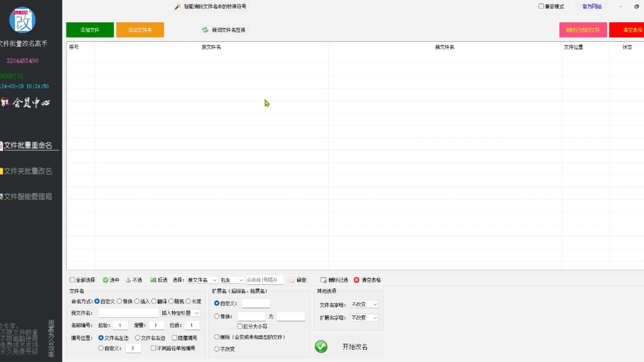Click the account number 3204455490

tap(22, 61)
